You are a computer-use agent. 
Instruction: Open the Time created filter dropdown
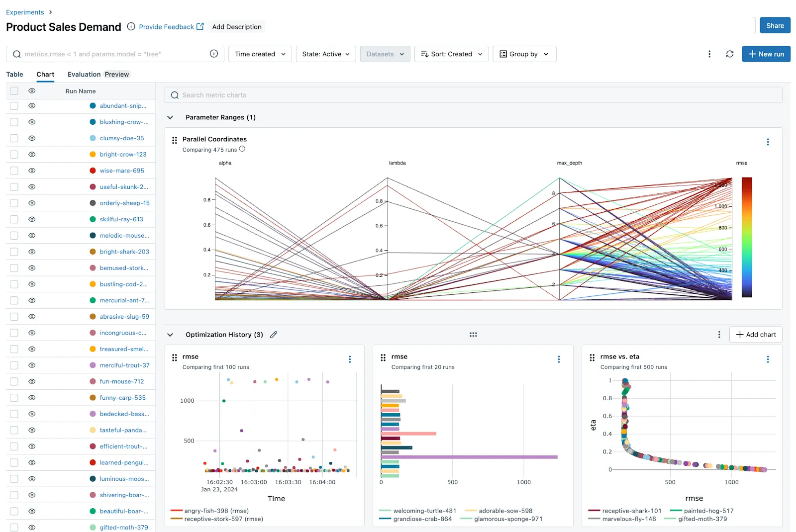click(260, 54)
